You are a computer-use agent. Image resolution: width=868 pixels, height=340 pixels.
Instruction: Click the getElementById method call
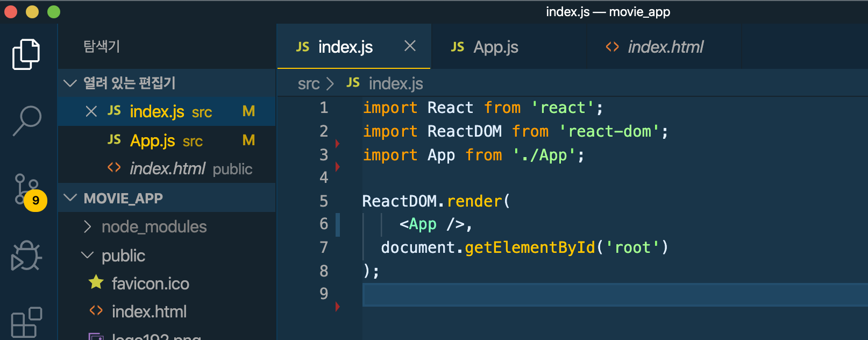[x=530, y=247]
